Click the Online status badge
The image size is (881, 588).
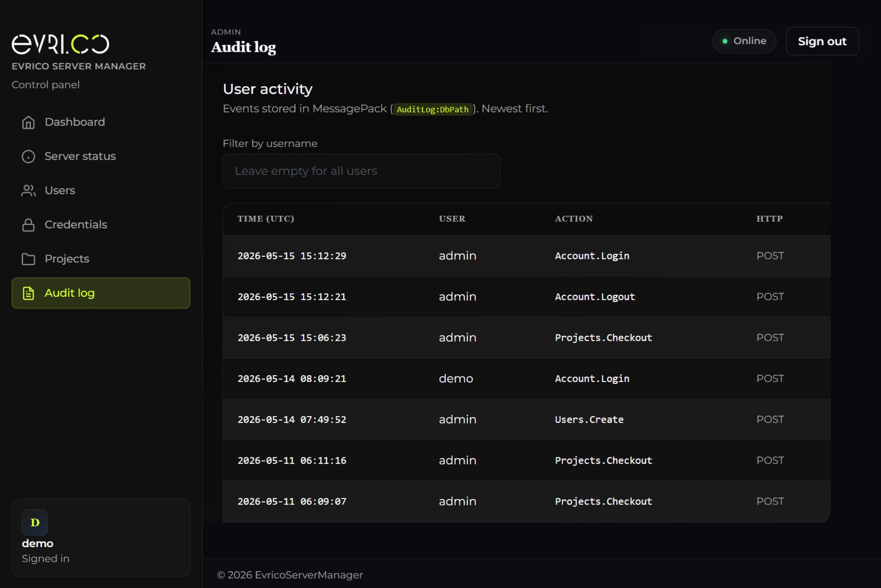click(744, 41)
